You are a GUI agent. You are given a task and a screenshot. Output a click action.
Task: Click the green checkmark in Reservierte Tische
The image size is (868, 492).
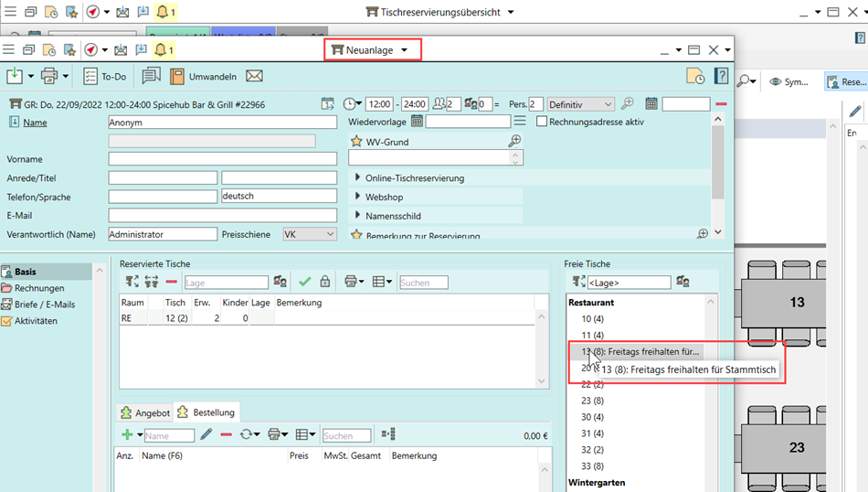tap(305, 283)
